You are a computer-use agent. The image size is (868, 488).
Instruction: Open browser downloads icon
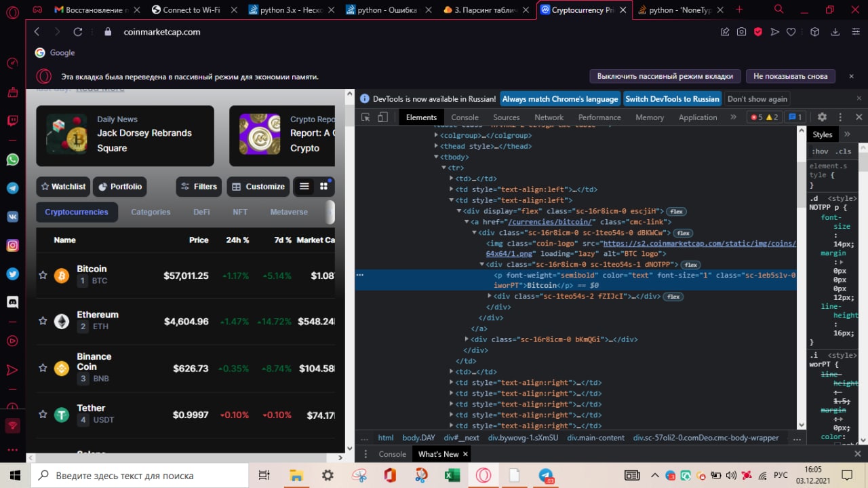click(835, 32)
